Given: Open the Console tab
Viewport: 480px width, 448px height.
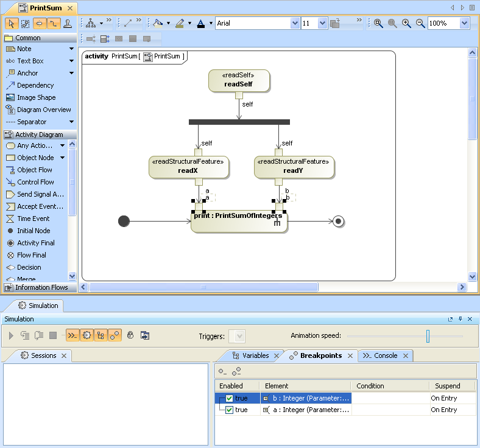Looking at the screenshot, I should tap(385, 355).
